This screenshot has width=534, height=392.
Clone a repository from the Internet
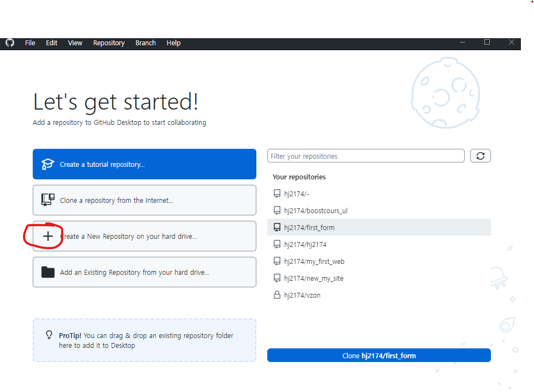145,200
